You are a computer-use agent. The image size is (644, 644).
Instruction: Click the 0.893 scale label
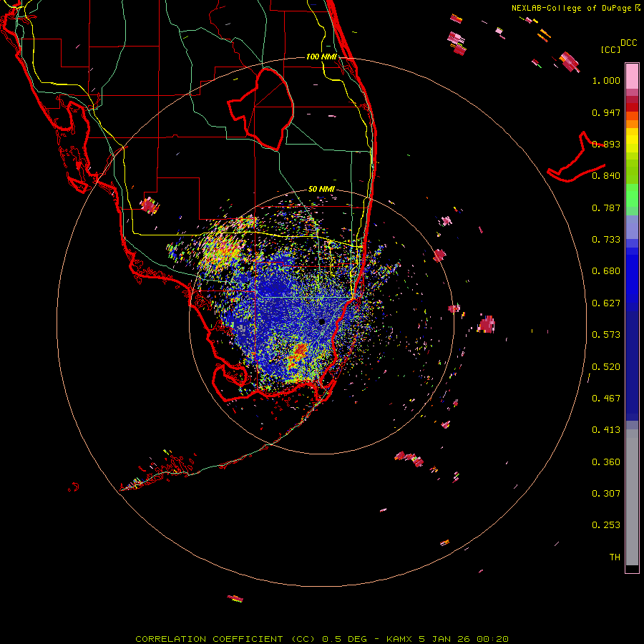(606, 144)
